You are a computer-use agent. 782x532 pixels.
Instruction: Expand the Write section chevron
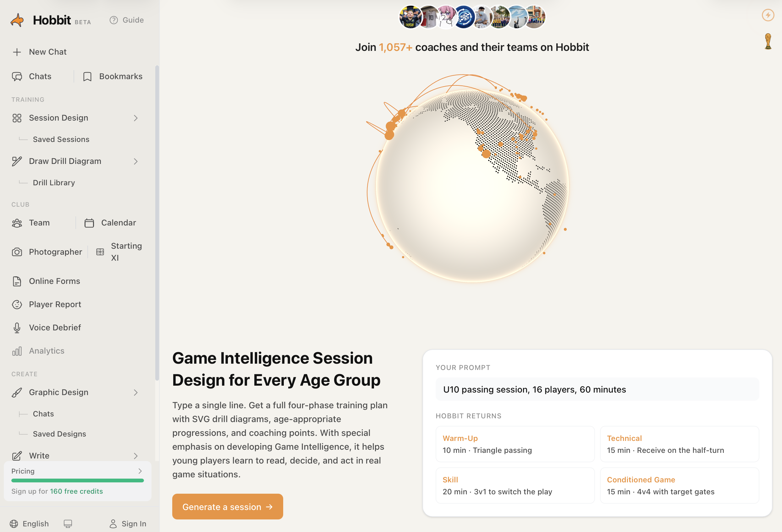click(135, 456)
